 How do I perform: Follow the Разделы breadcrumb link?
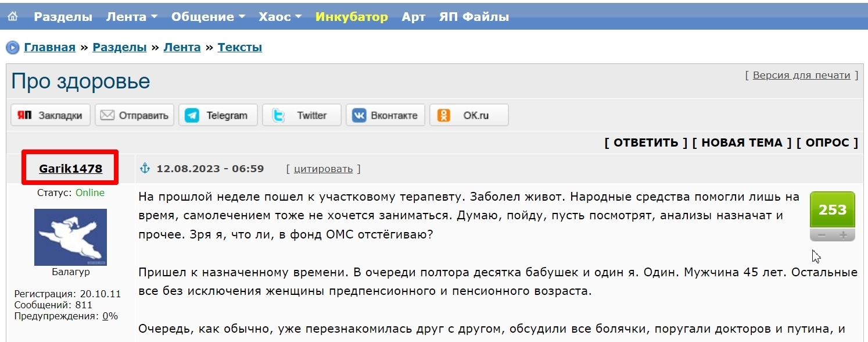120,47
